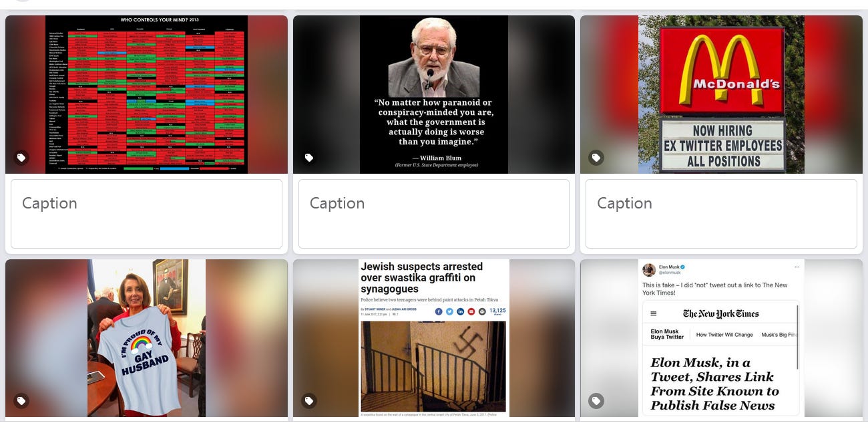Click tag icon on Who Controls Your Mind image

click(21, 158)
